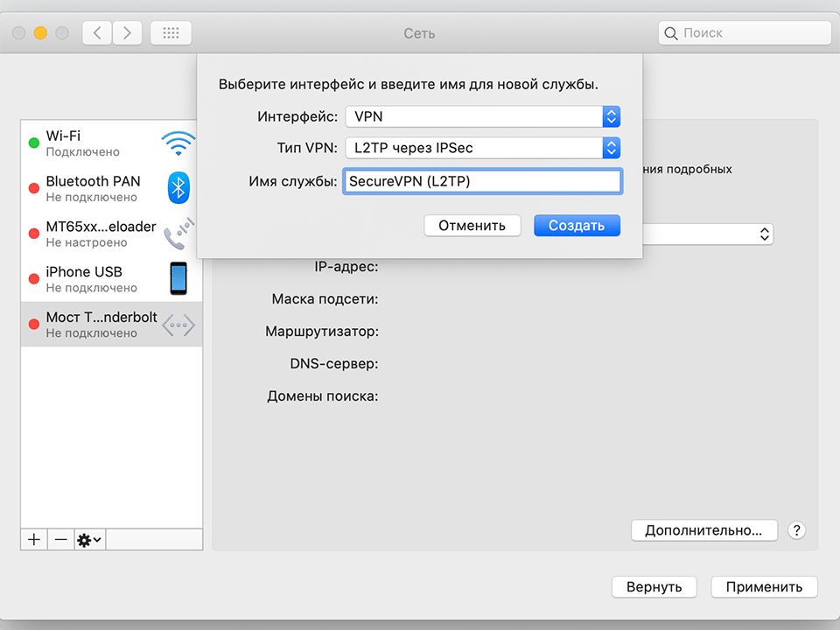Remove selected service with minus button

click(59, 539)
